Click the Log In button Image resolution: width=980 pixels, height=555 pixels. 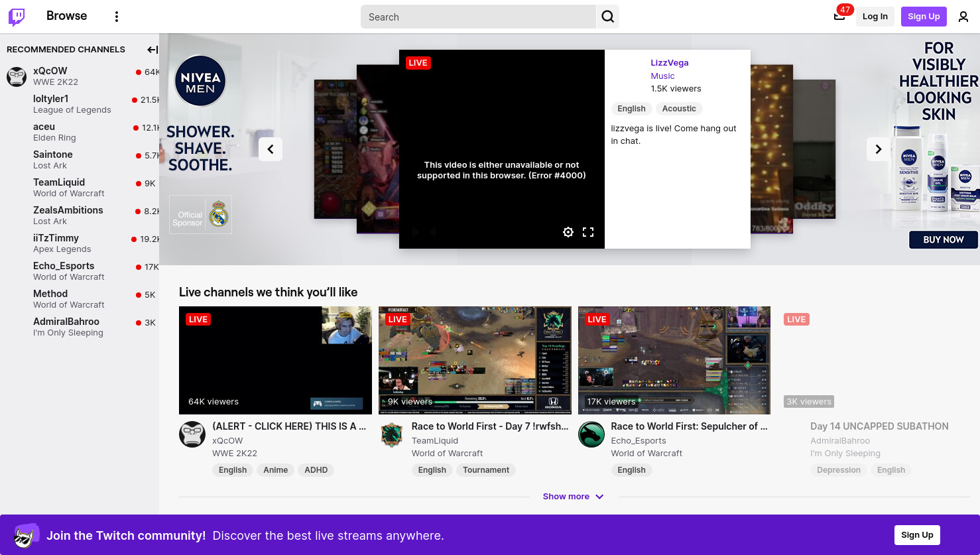(x=875, y=17)
